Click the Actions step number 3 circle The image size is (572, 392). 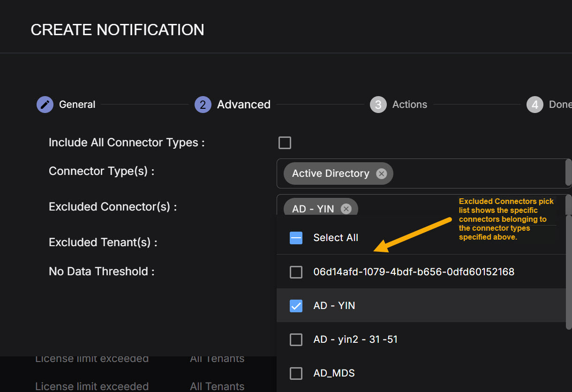378,105
